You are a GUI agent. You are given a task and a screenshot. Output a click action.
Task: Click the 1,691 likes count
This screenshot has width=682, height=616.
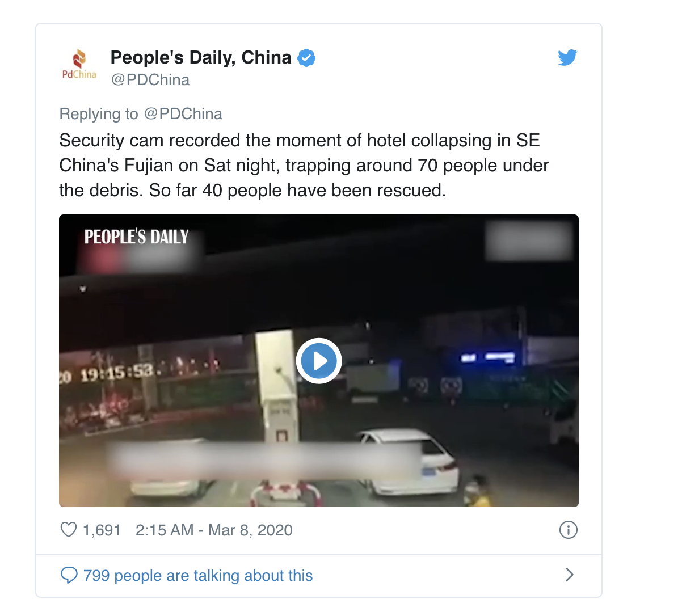point(102,530)
